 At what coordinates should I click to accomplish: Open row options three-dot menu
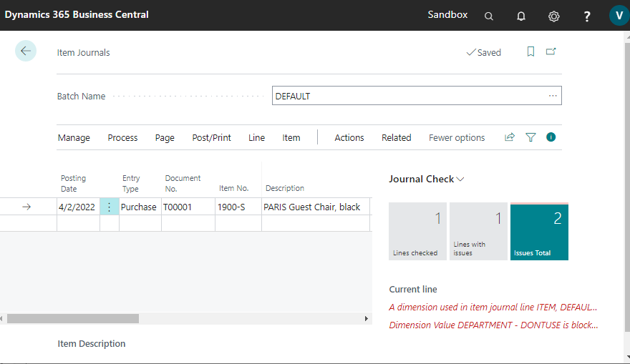point(110,207)
